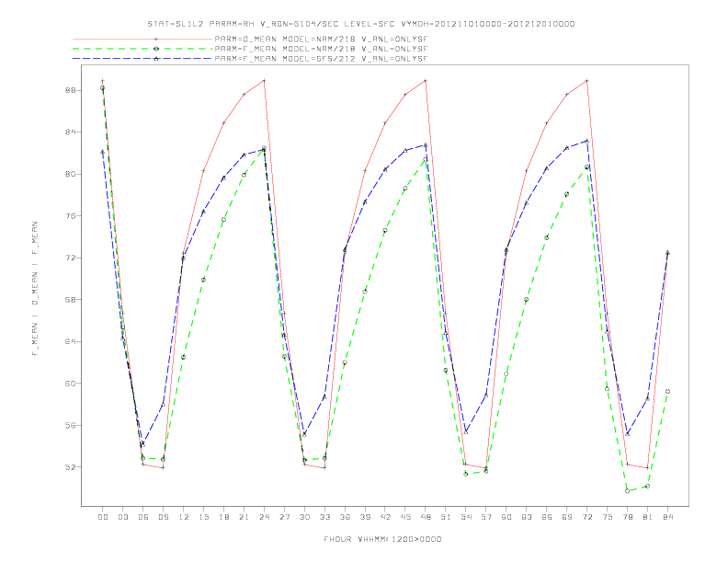Image resolution: width=728 pixels, height=563 pixels.
Task: Click x-axis tick label 63
Action: pos(527,517)
